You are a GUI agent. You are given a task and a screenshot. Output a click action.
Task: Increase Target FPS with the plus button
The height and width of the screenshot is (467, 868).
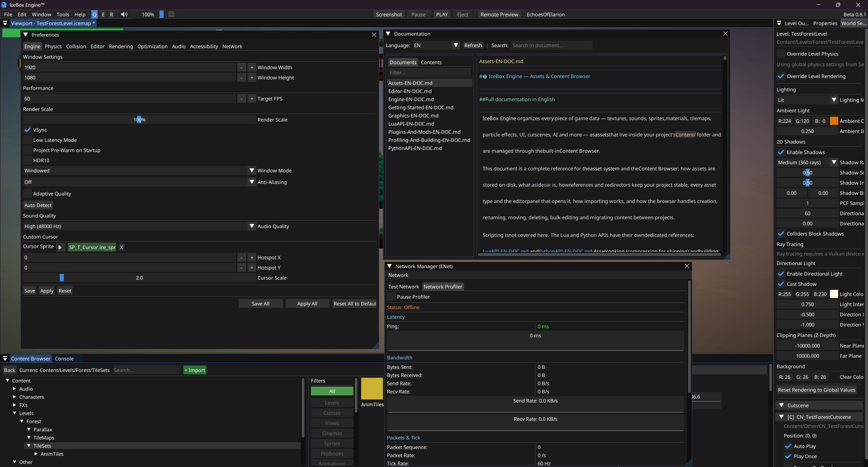252,99
